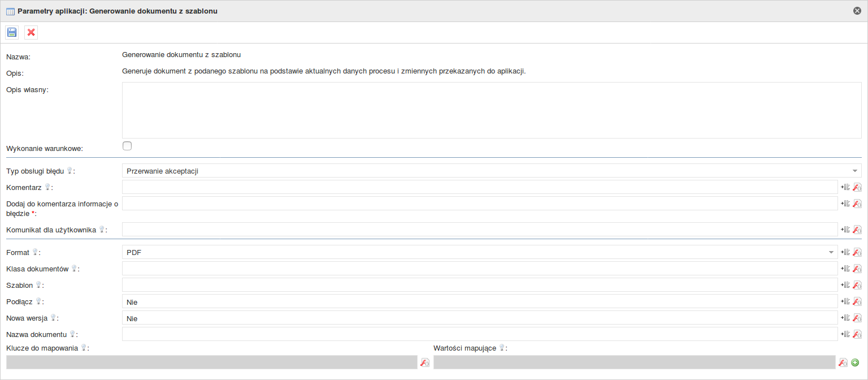
Task: Open variable picker for Komunikat dla użytkownika
Action: pyautogui.click(x=845, y=230)
